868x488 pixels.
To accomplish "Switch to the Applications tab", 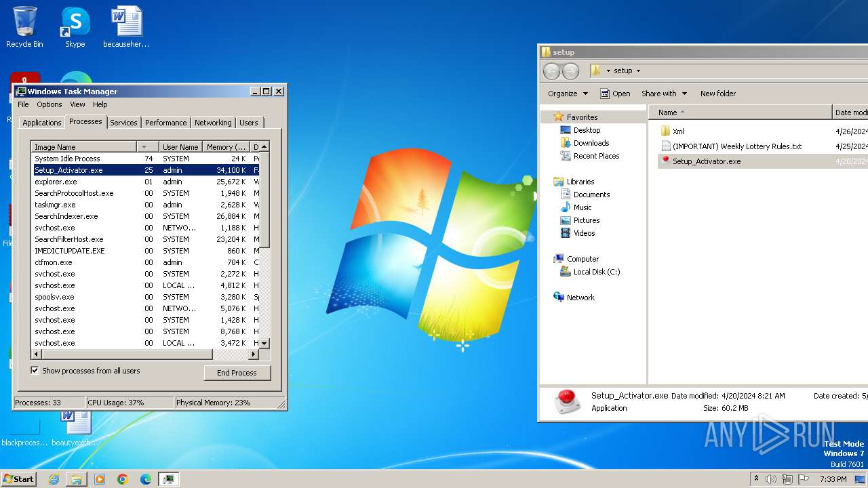I will [42, 123].
